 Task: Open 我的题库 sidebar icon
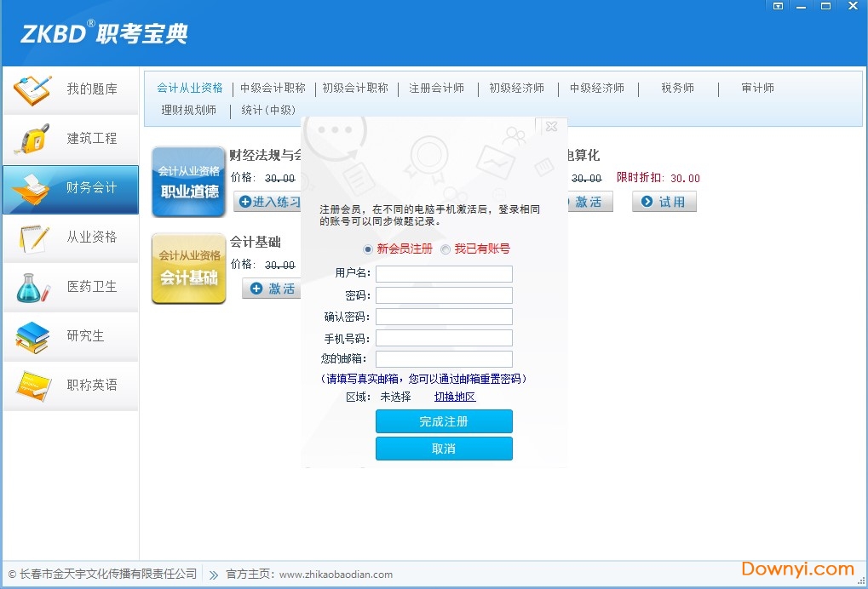(33, 89)
